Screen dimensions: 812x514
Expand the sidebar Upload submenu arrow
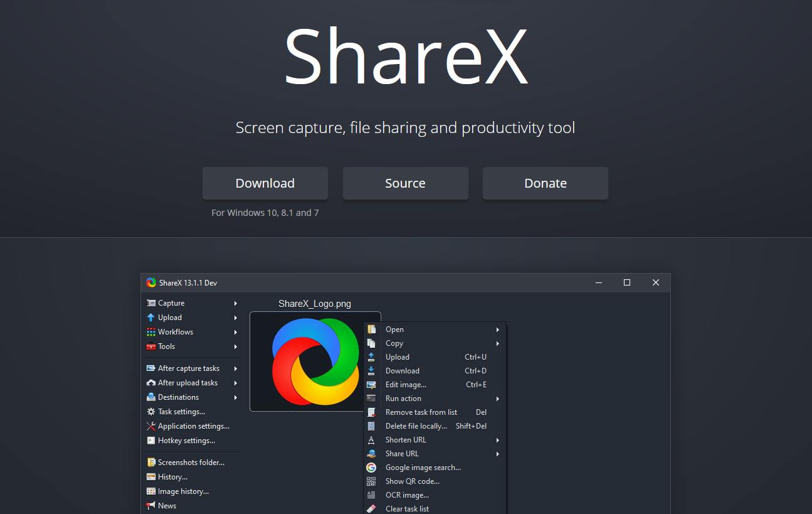[x=236, y=318]
